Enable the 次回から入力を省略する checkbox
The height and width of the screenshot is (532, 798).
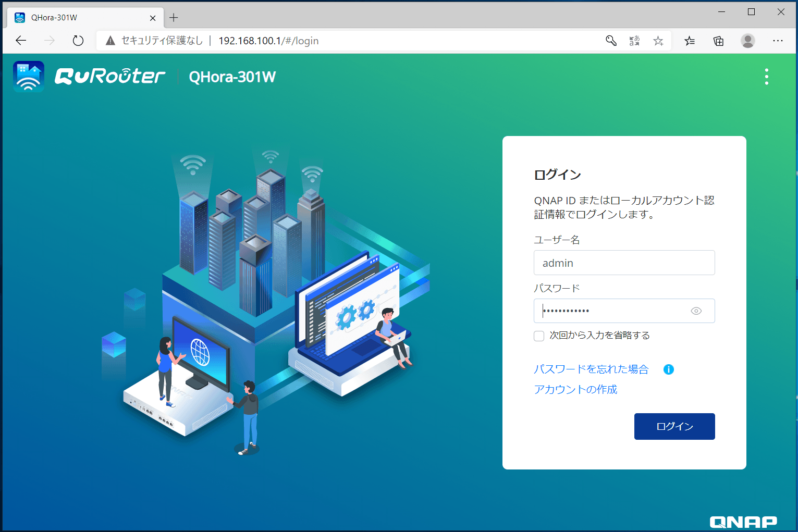539,336
